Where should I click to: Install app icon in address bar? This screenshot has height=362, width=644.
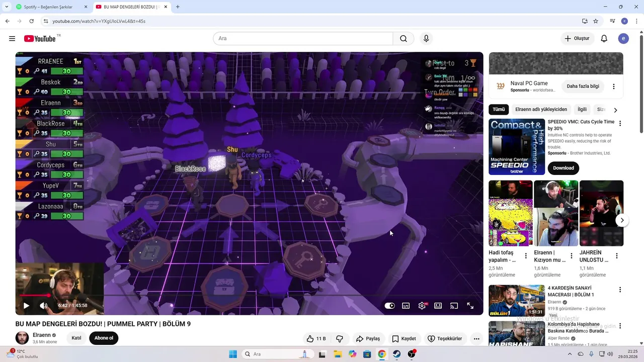click(585, 21)
